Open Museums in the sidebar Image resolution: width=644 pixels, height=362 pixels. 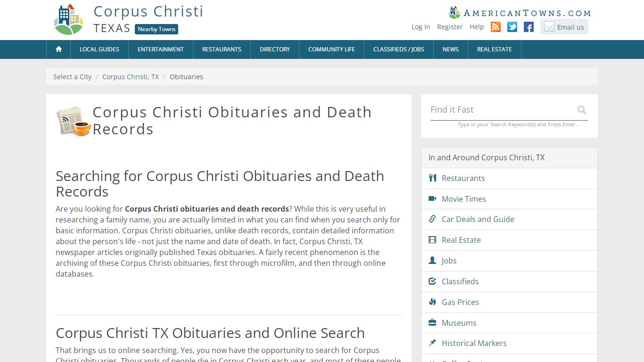(459, 323)
